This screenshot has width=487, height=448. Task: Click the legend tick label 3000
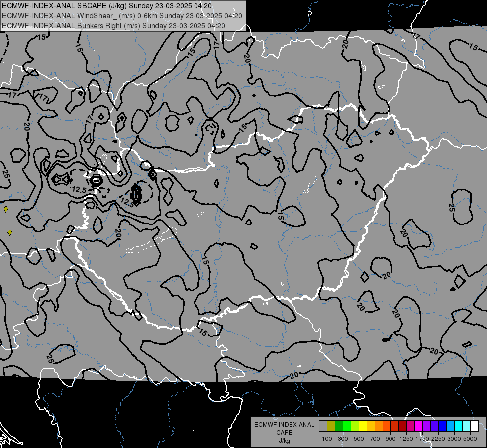tap(454, 439)
